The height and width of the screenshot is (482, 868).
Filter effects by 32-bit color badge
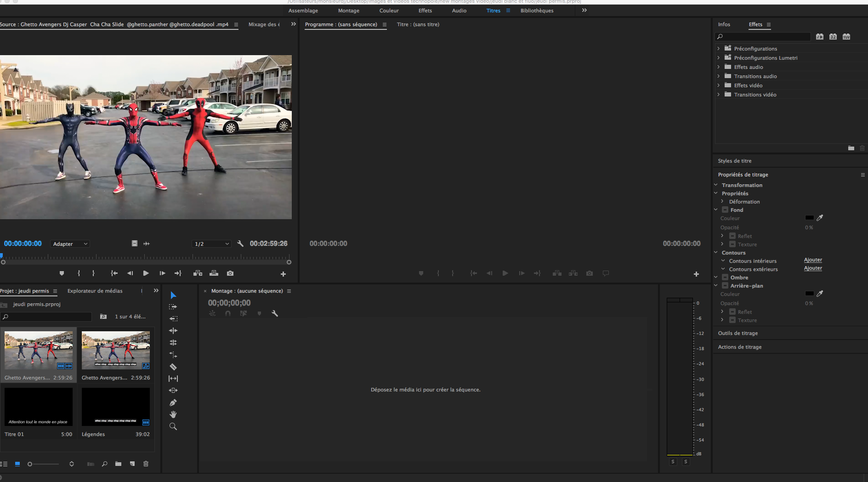coord(833,36)
